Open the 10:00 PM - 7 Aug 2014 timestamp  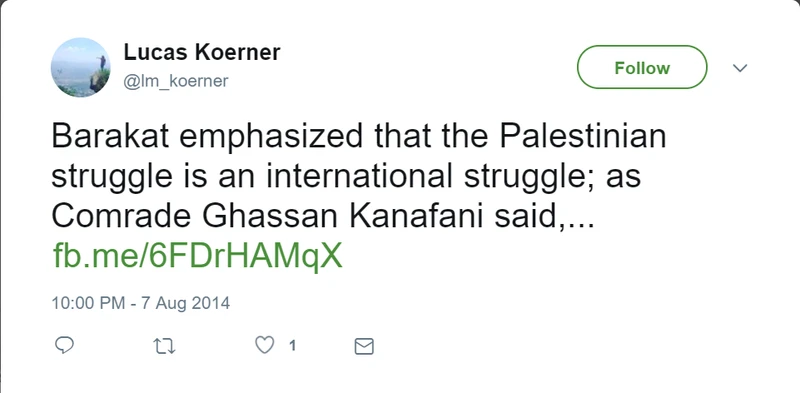[x=141, y=303]
